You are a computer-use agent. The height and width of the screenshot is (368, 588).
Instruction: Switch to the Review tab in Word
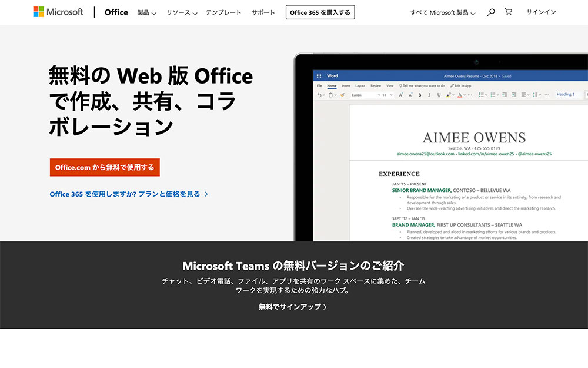point(376,85)
